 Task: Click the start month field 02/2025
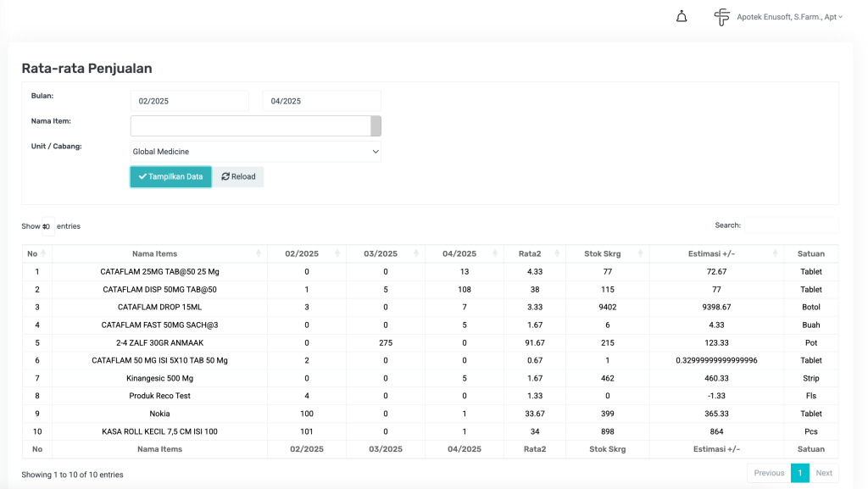pyautogui.click(x=189, y=101)
